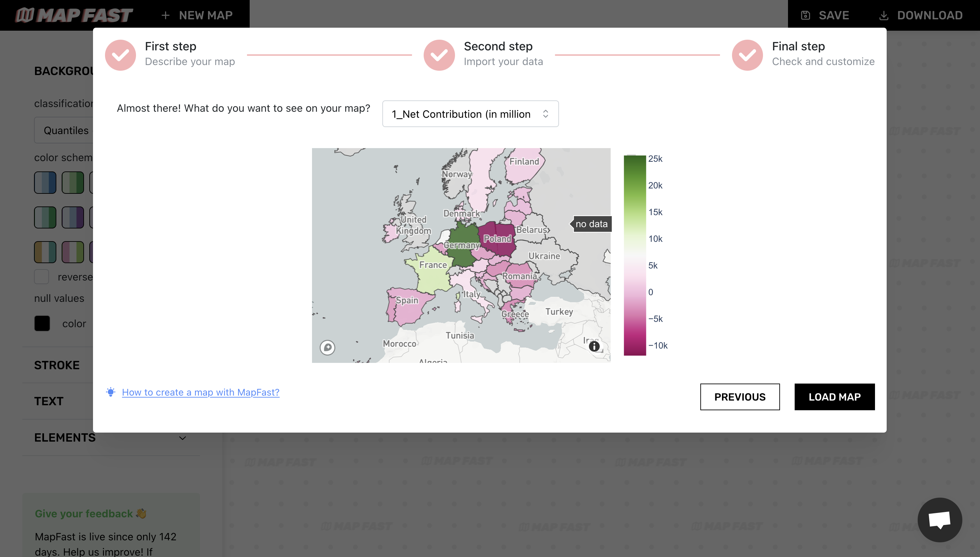The image size is (980, 557).
Task: Toggle the reverse color scheme checkbox
Action: pyautogui.click(x=42, y=277)
